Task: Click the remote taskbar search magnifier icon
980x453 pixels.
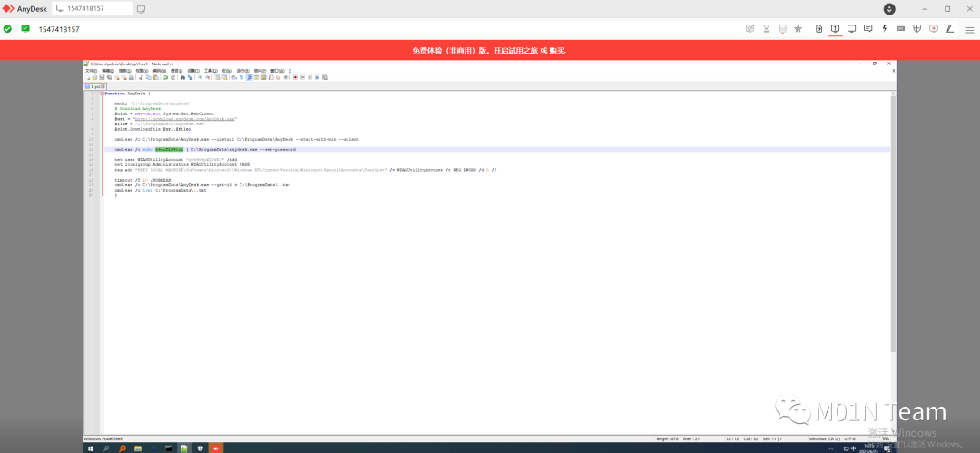Action: (106, 448)
